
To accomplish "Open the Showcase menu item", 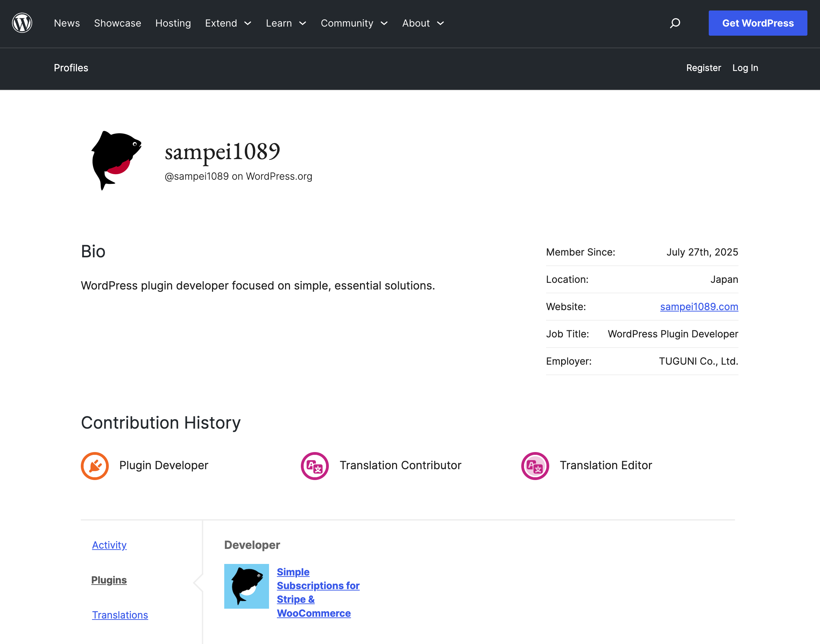I will [x=117, y=23].
